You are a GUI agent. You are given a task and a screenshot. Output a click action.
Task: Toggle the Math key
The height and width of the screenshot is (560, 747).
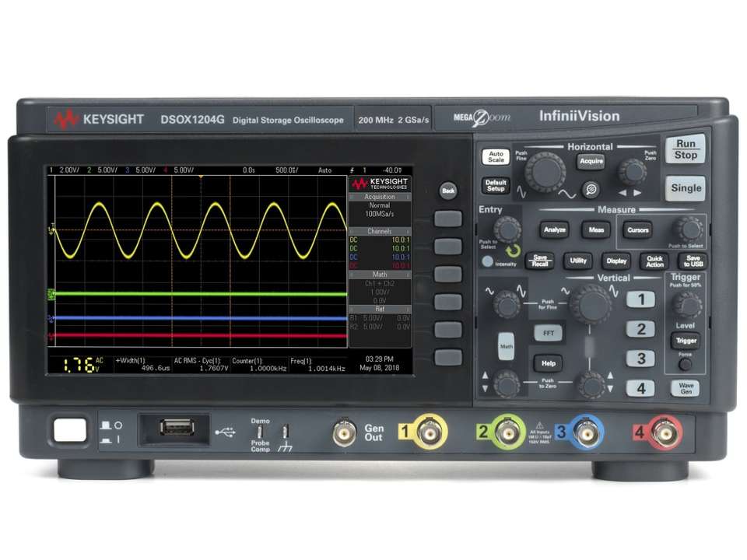tap(507, 346)
